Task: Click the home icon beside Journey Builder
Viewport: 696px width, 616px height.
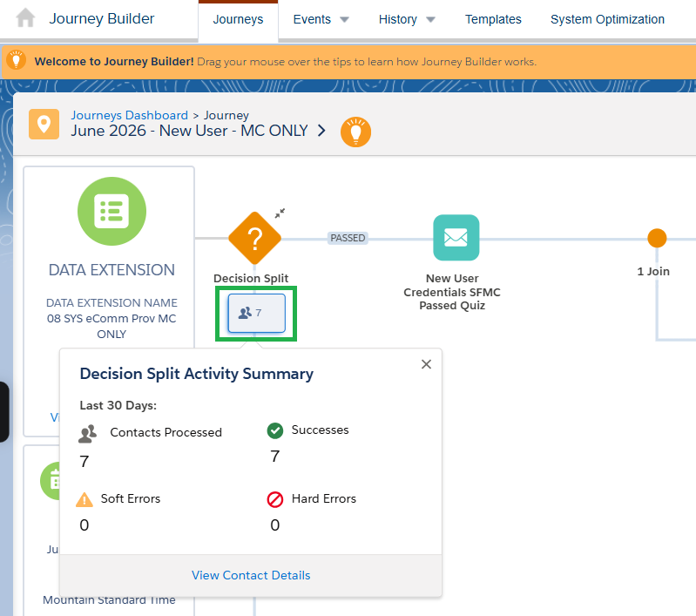Action: pyautogui.click(x=25, y=18)
